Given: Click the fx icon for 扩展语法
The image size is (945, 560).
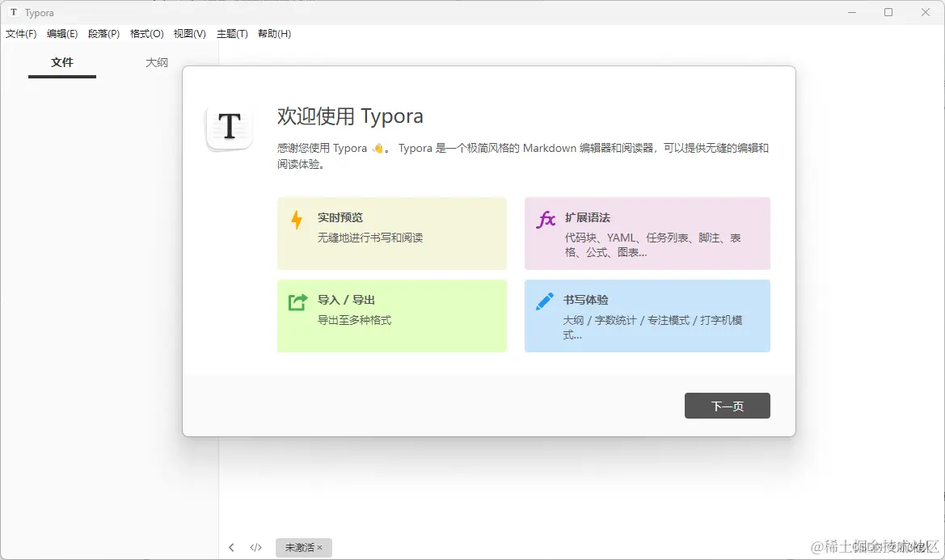Looking at the screenshot, I should coord(546,219).
